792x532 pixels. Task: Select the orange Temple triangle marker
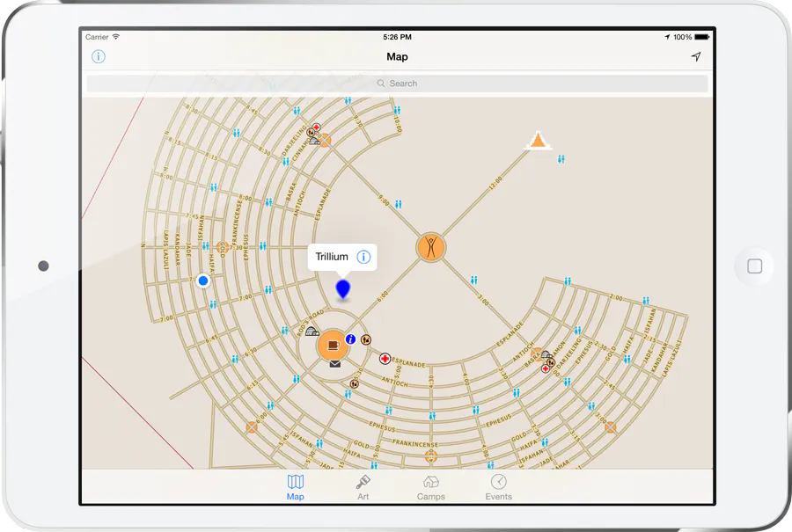click(x=539, y=141)
